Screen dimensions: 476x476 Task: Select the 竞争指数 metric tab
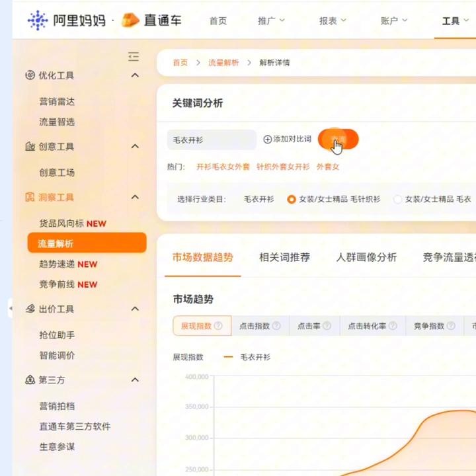(434, 326)
